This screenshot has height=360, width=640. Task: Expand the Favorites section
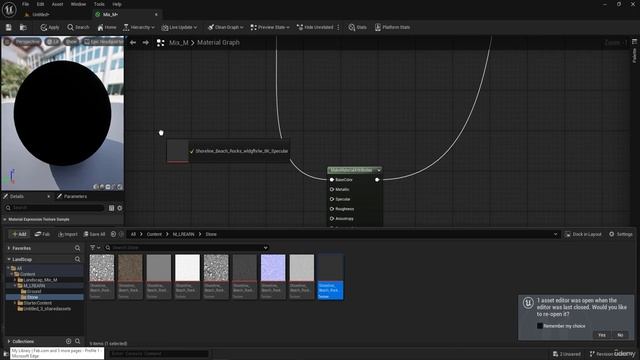coord(9,248)
